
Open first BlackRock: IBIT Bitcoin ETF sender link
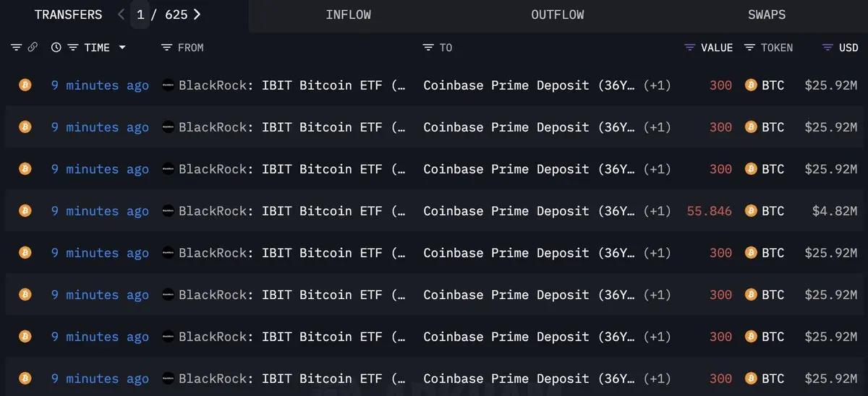[x=292, y=85]
